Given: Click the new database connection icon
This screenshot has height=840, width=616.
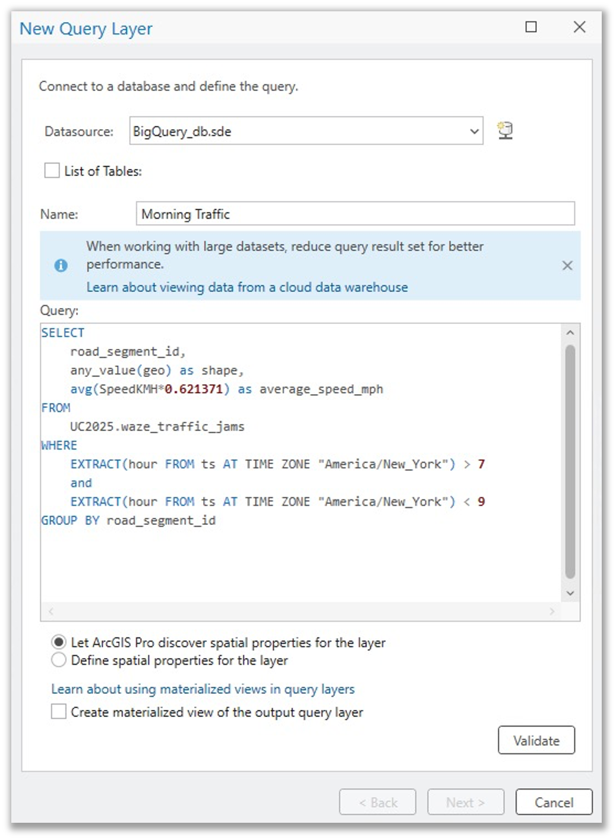Looking at the screenshot, I should pos(506,130).
